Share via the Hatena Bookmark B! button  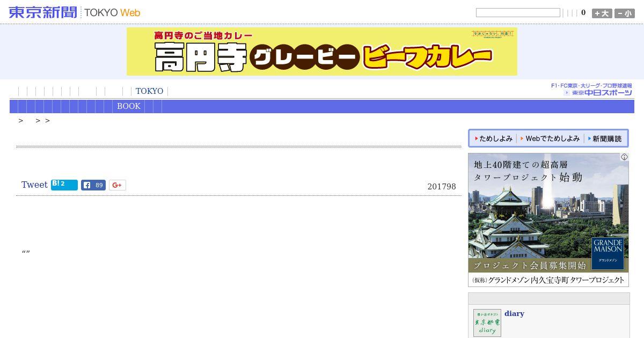[64, 185]
